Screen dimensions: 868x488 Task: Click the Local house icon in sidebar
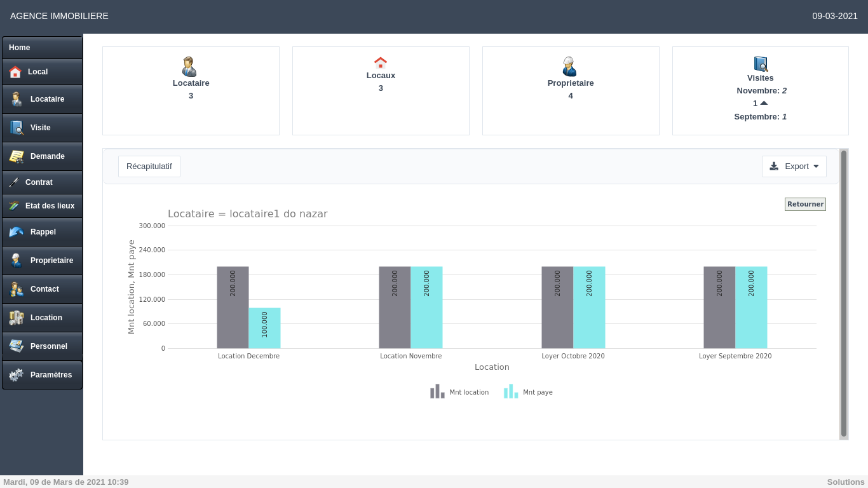point(15,72)
